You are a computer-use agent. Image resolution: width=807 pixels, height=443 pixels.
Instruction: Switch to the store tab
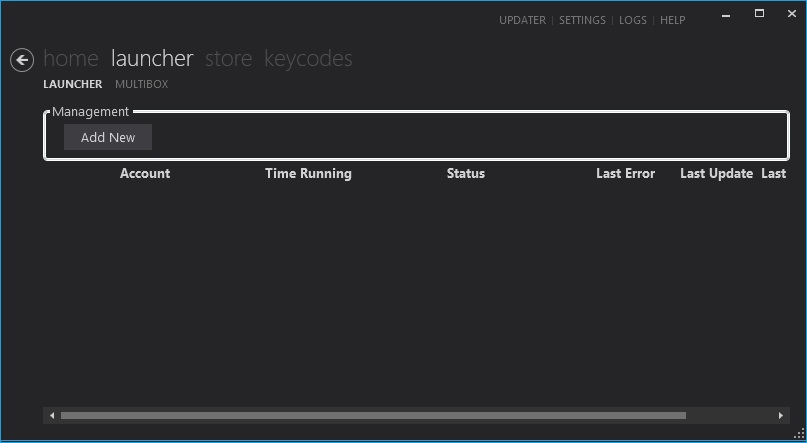(228, 59)
